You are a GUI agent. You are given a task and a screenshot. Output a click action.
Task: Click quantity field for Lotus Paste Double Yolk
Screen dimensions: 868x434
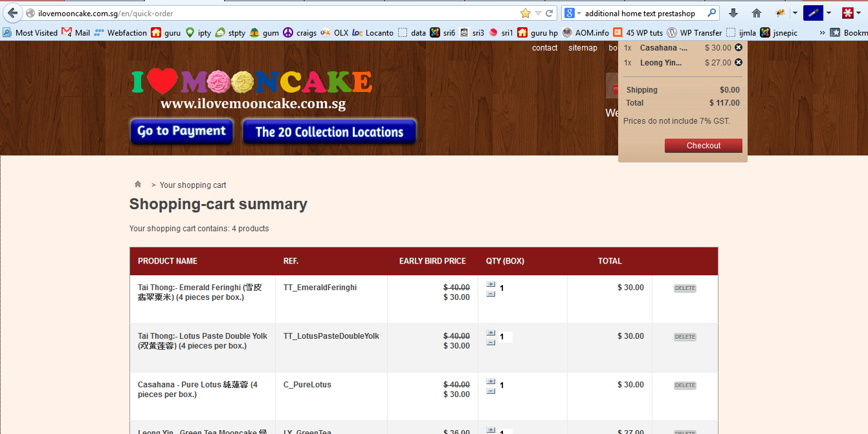pyautogui.click(x=505, y=337)
